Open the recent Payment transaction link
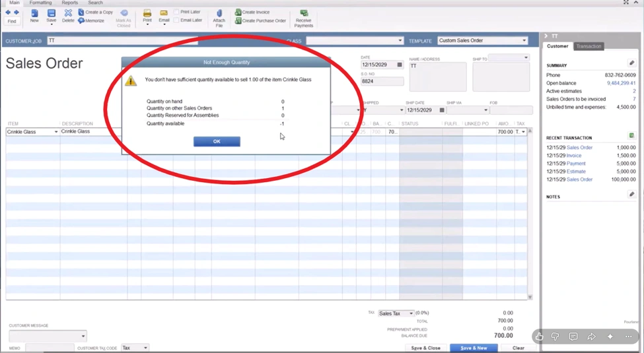 pyautogui.click(x=576, y=164)
